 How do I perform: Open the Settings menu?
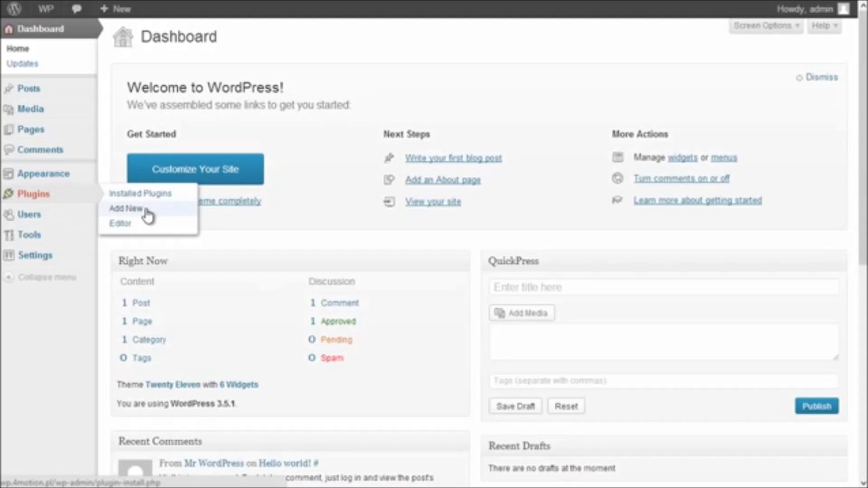[x=35, y=256]
